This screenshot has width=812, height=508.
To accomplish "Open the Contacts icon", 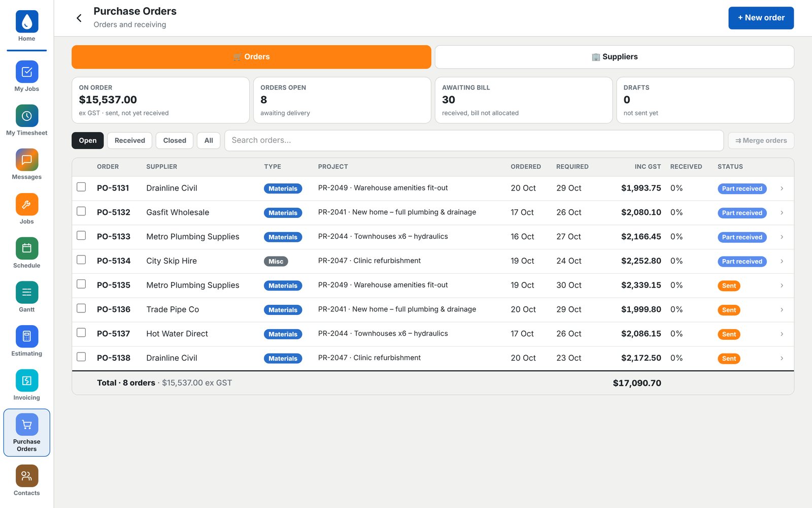I will click(27, 476).
